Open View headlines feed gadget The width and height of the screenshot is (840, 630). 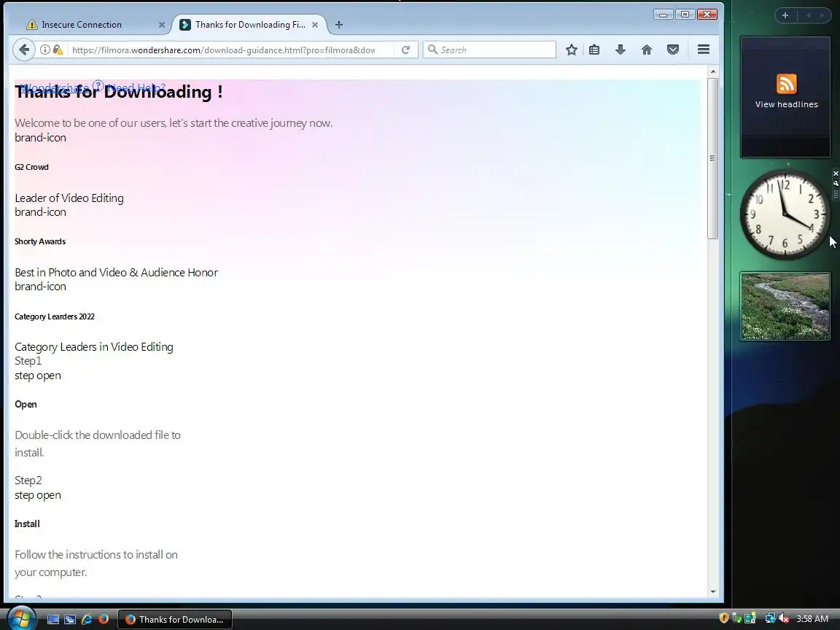(x=785, y=97)
